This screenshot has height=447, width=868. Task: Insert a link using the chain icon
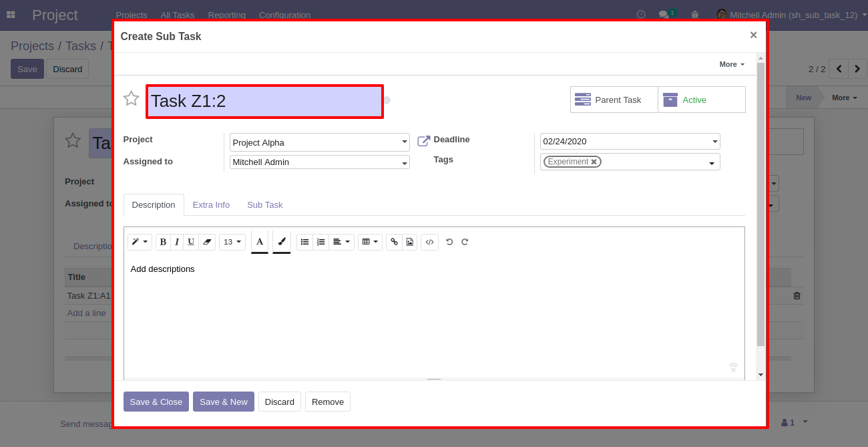394,242
